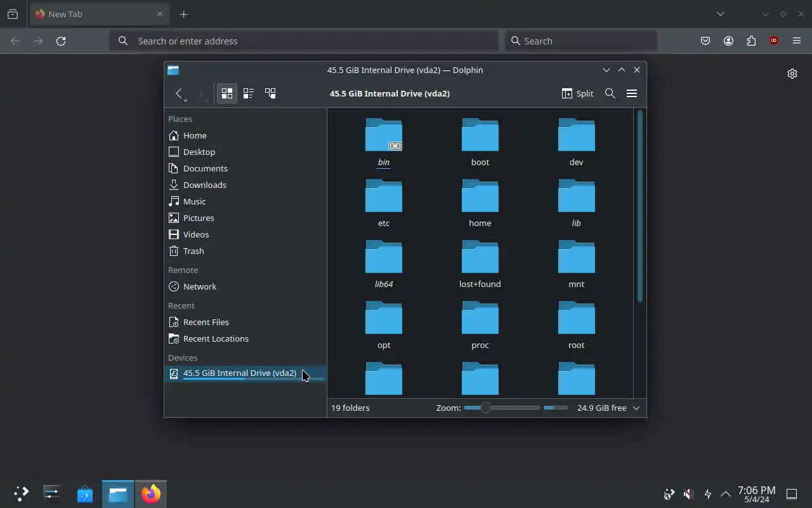Open Documents in Places panel

[246, 168]
